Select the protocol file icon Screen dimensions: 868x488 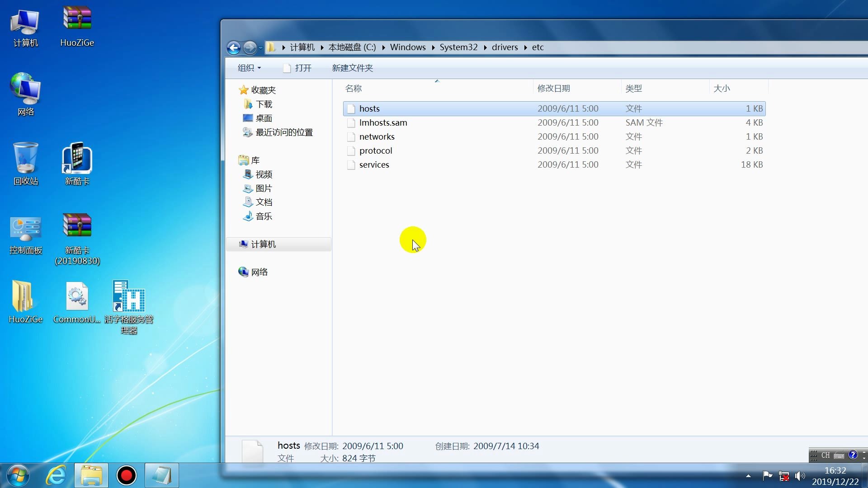tap(351, 151)
